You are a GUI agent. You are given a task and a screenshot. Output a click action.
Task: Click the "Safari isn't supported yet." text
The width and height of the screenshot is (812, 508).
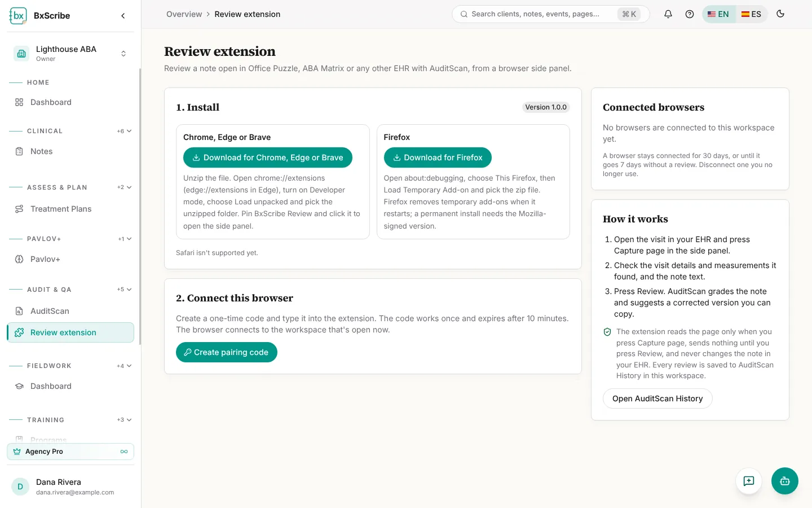click(217, 253)
